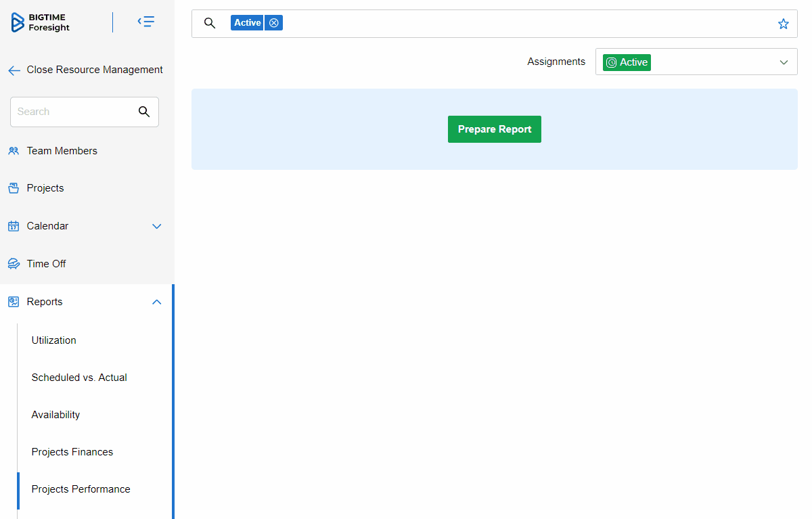Select Projects Performance report

pos(81,489)
